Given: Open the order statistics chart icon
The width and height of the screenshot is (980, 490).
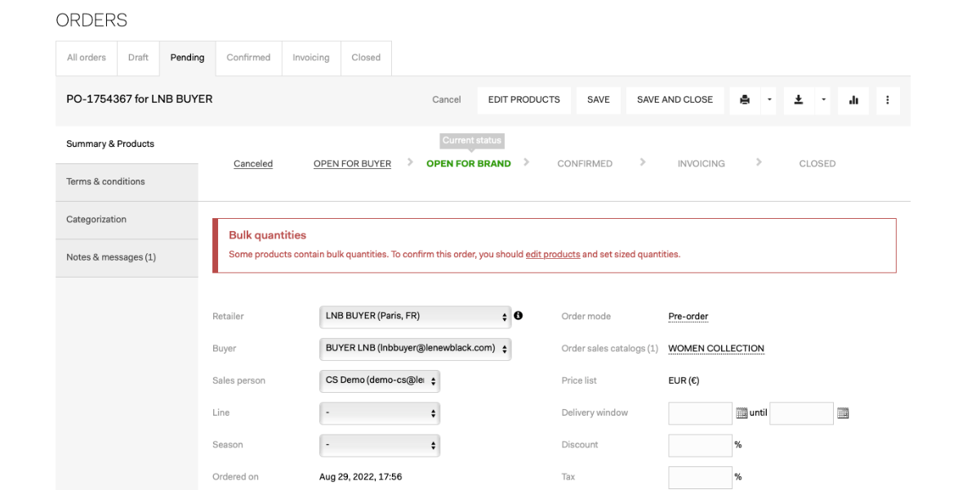Looking at the screenshot, I should pos(853,100).
